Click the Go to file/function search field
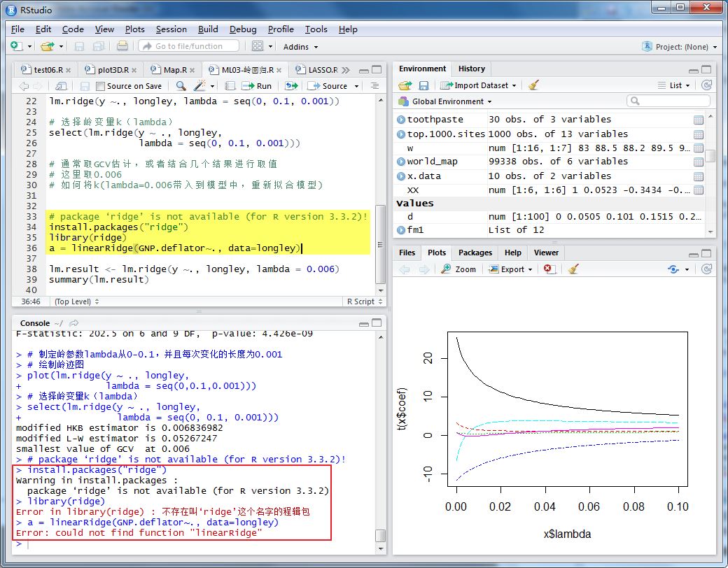728x568 pixels. point(188,46)
